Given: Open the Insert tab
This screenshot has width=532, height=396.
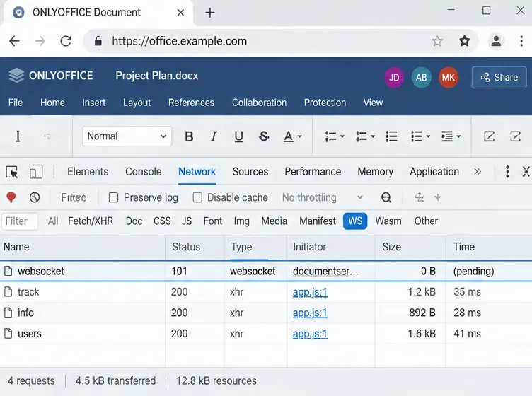Looking at the screenshot, I should pos(93,103).
